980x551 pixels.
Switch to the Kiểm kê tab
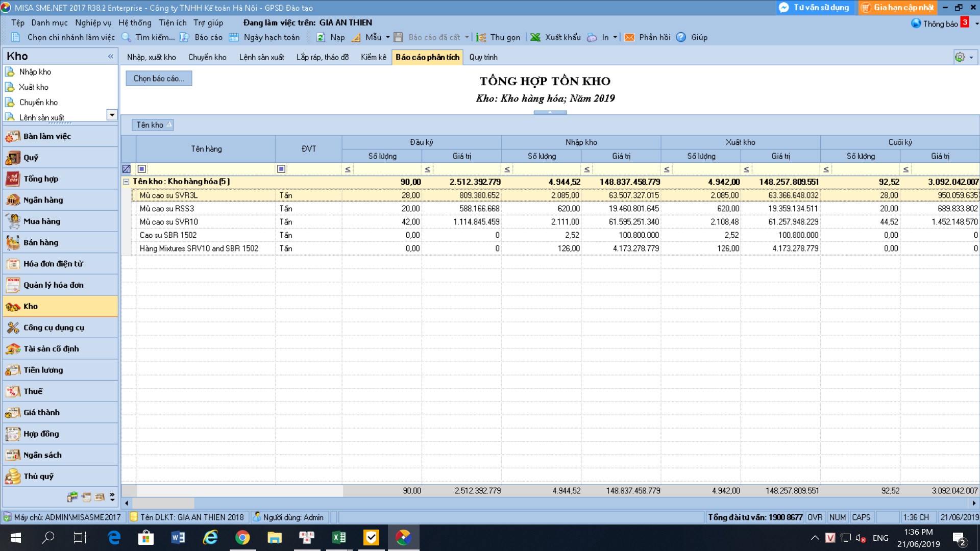coord(374,57)
